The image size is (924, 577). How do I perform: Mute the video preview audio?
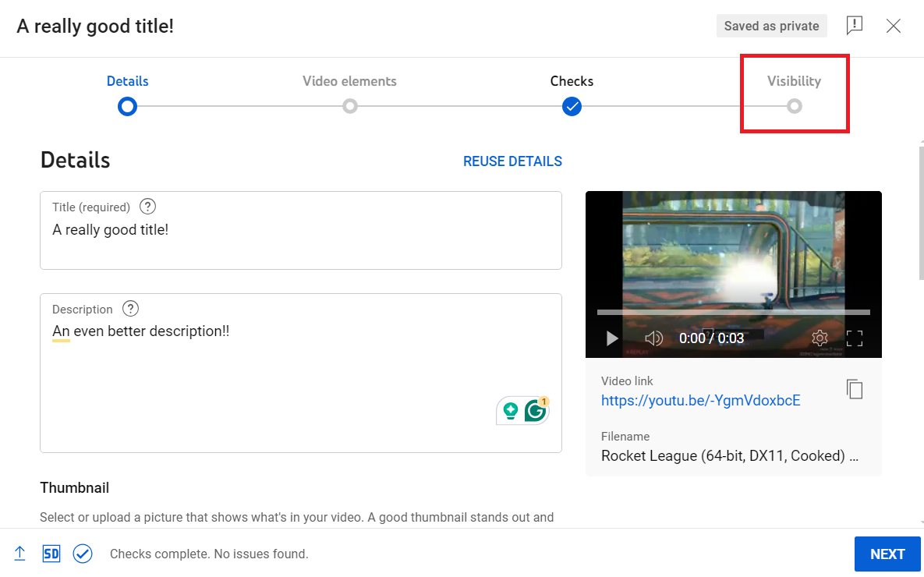[654, 338]
